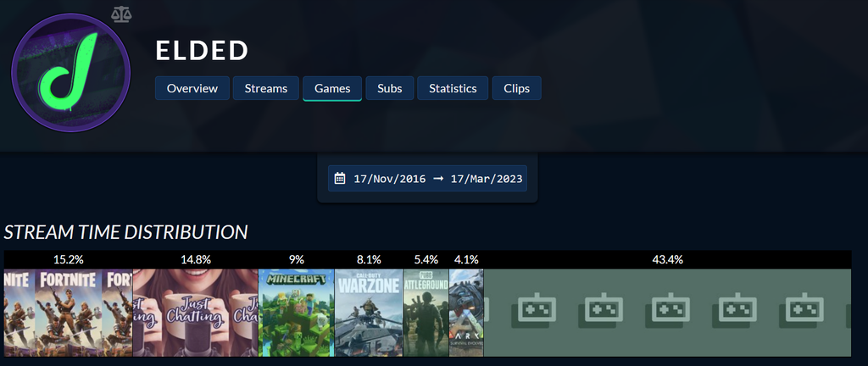Click the 43.4% percentage label
Viewport: 868px width, 366px height.
668,259
